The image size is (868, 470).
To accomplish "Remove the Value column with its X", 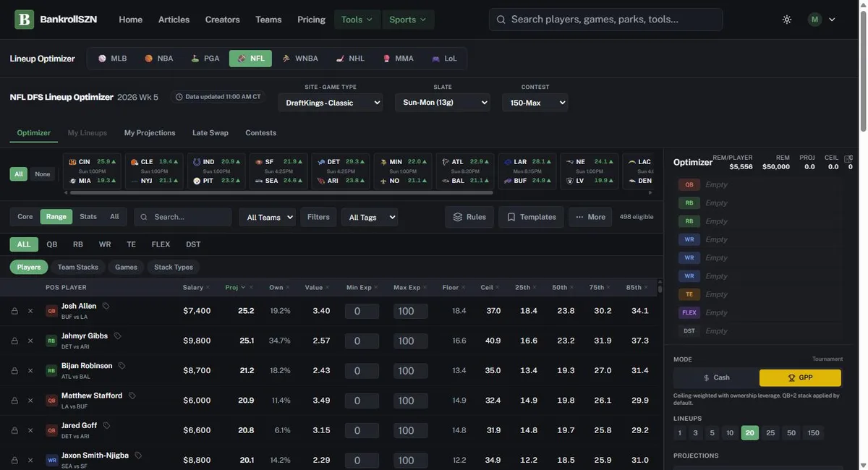I will tap(328, 287).
